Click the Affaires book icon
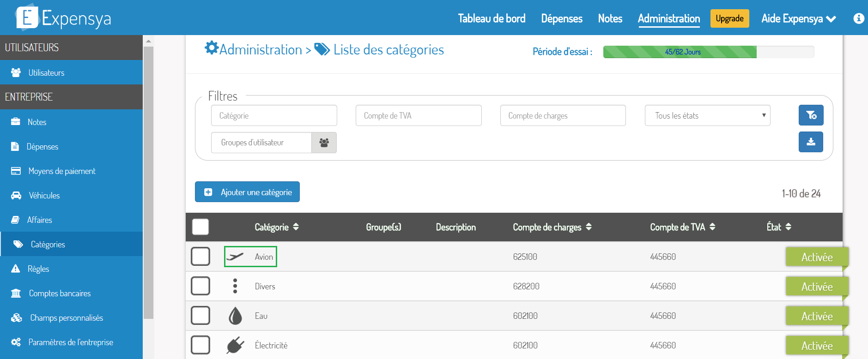The width and height of the screenshot is (868, 359). (15, 220)
